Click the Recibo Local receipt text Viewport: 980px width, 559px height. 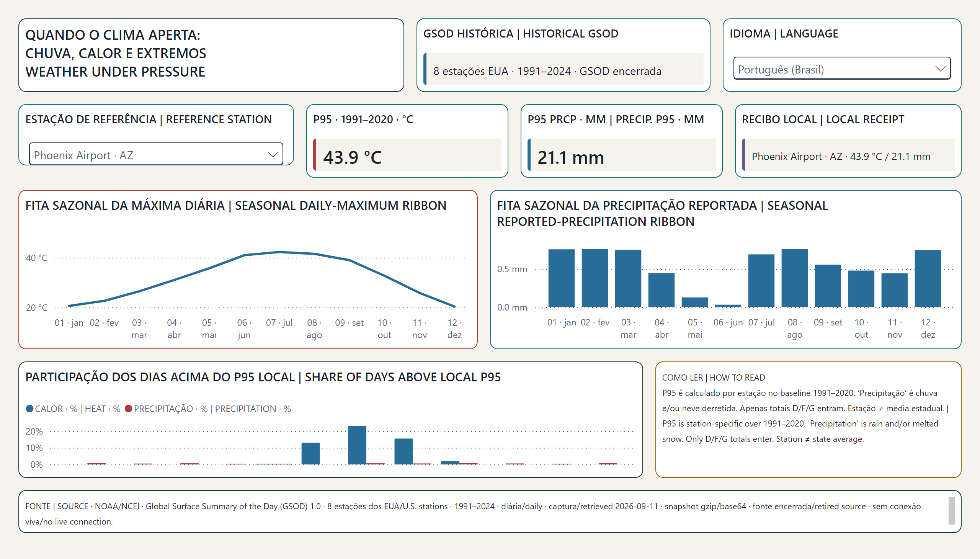841,156
